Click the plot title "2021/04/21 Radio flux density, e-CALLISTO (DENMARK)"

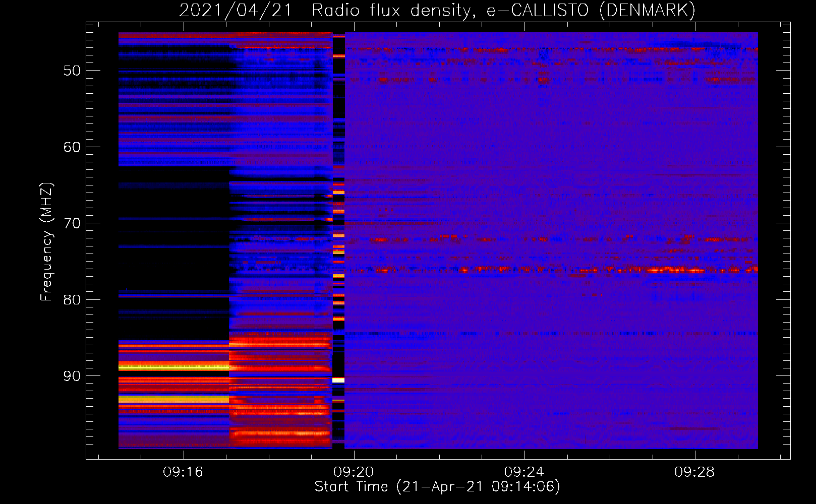[x=437, y=10]
